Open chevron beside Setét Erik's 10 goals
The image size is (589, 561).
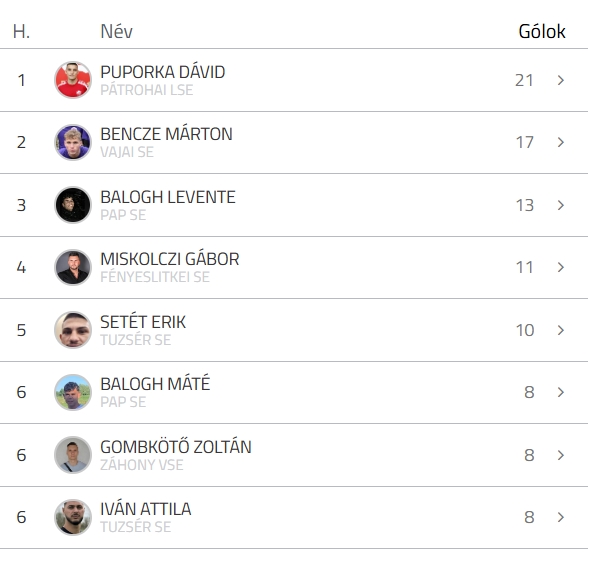[x=561, y=330]
